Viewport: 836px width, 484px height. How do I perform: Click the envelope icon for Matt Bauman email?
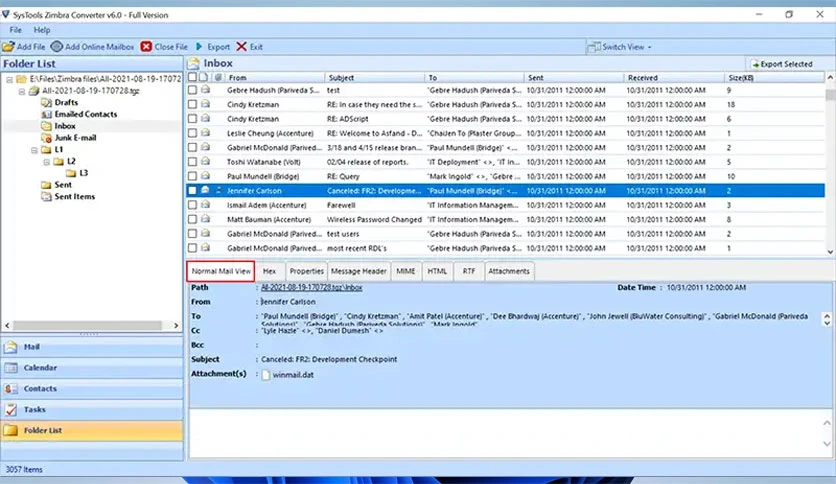[x=205, y=219]
